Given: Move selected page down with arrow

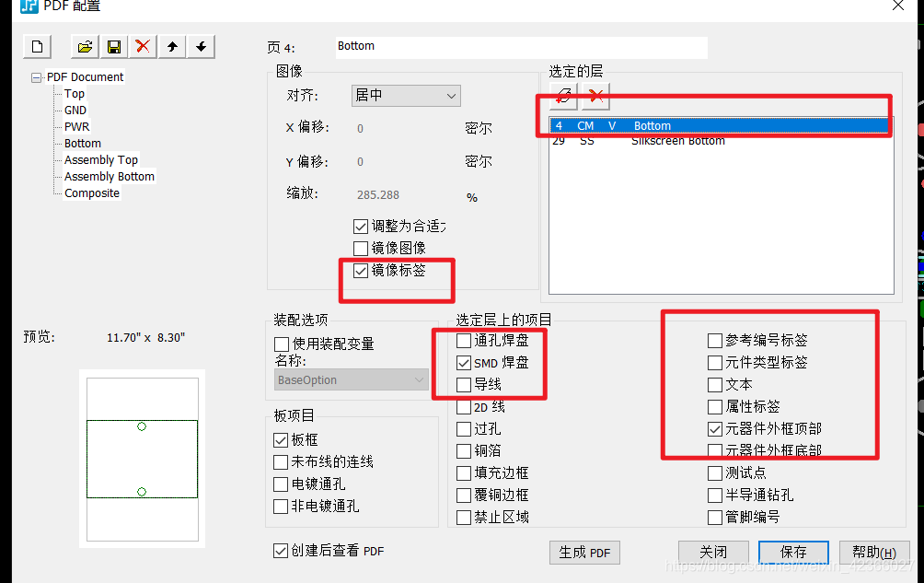Looking at the screenshot, I should (201, 47).
